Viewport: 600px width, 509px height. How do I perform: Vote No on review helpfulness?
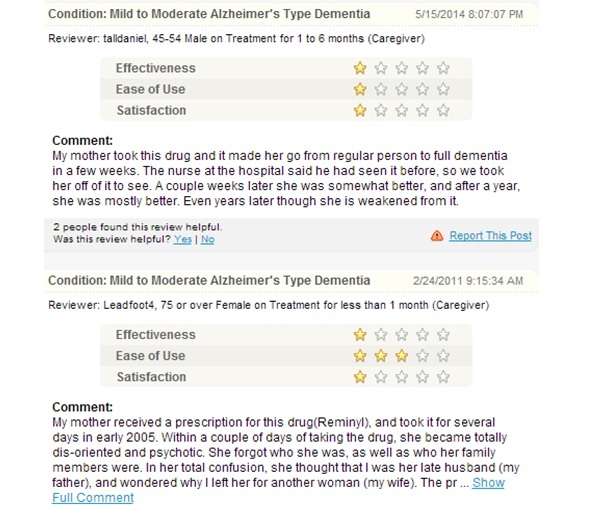pyautogui.click(x=207, y=239)
